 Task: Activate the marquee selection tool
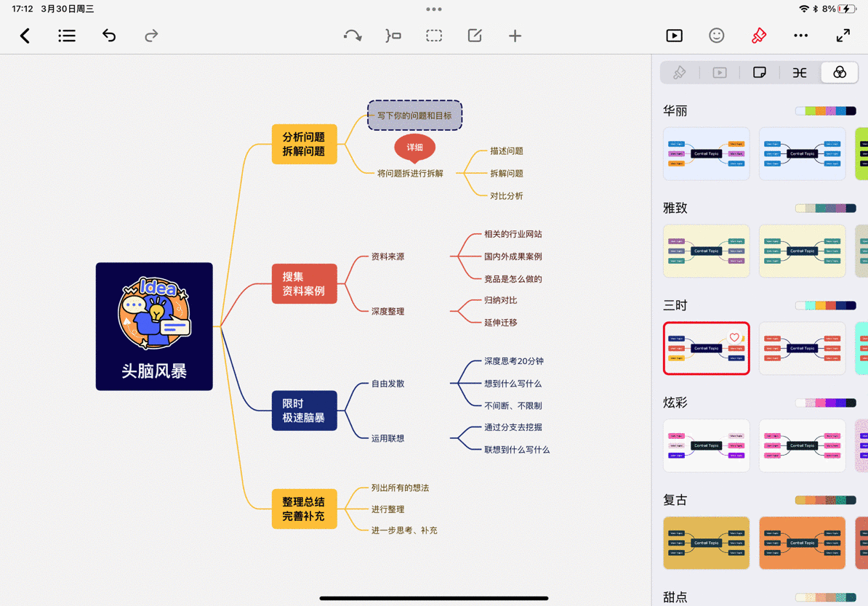tap(434, 35)
